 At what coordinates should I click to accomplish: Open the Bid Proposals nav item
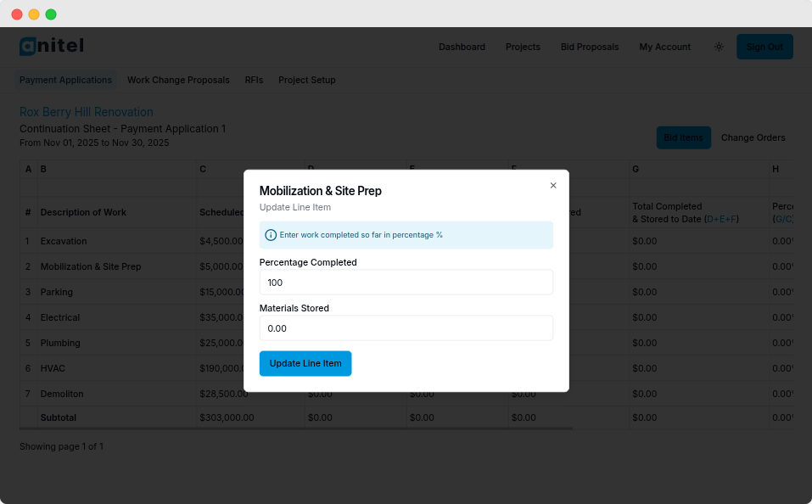pyautogui.click(x=590, y=47)
